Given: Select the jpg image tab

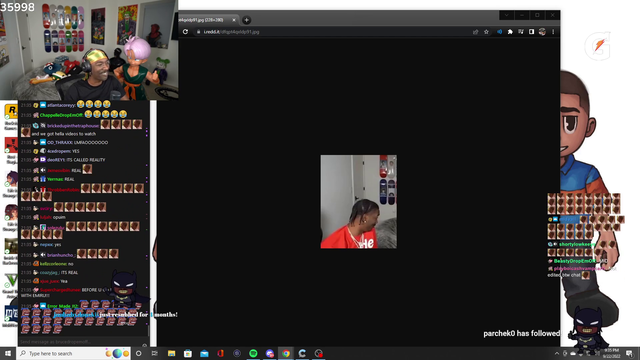Looking at the screenshot, I should pos(207,20).
